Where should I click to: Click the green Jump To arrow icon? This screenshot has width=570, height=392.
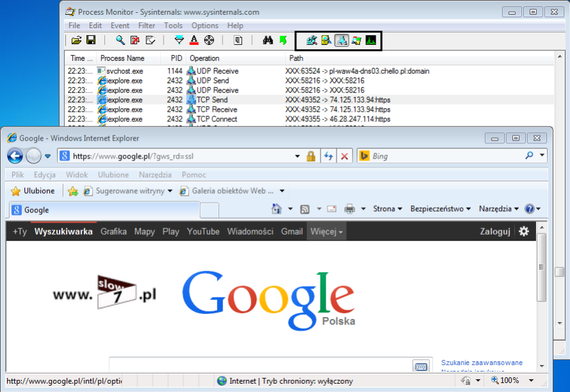pos(283,40)
